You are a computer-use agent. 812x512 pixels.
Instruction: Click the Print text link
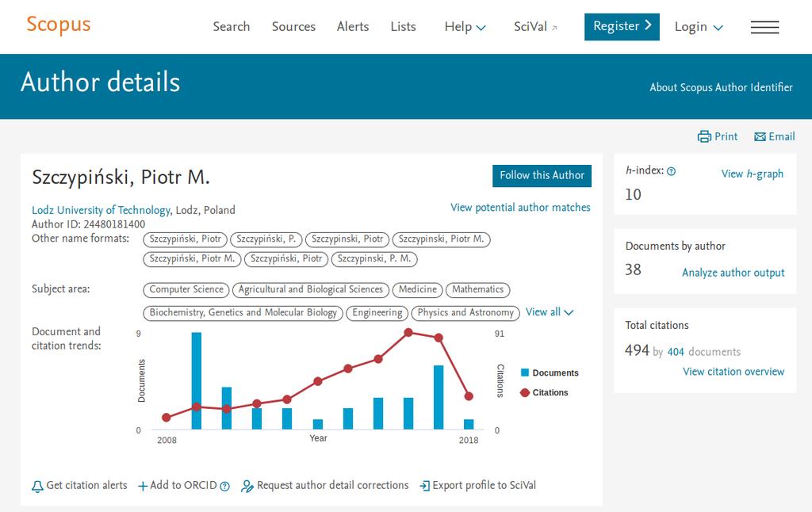726,136
